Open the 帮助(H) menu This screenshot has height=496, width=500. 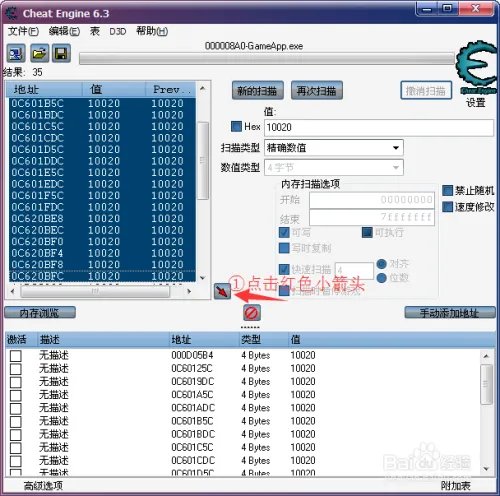pos(152,31)
